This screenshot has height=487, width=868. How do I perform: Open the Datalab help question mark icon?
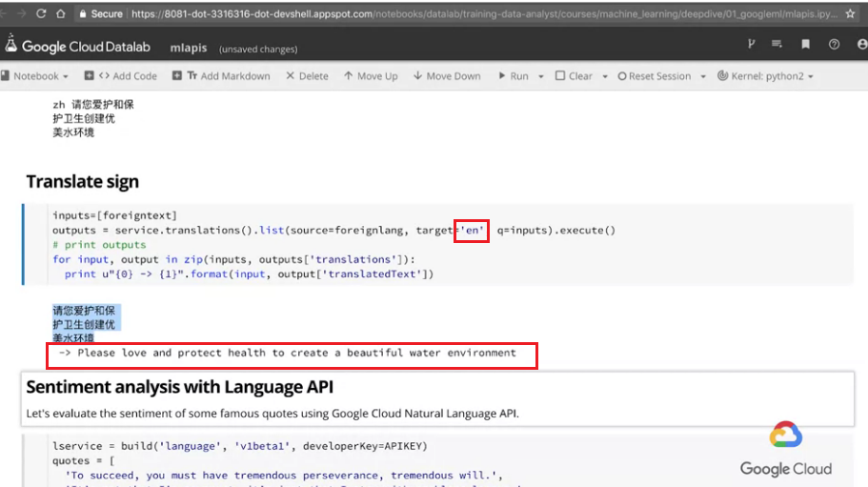834,44
